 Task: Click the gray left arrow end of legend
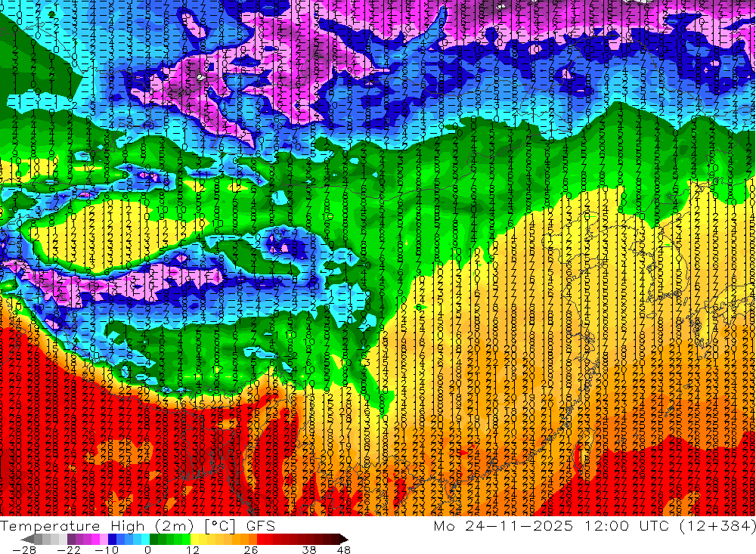point(27,539)
